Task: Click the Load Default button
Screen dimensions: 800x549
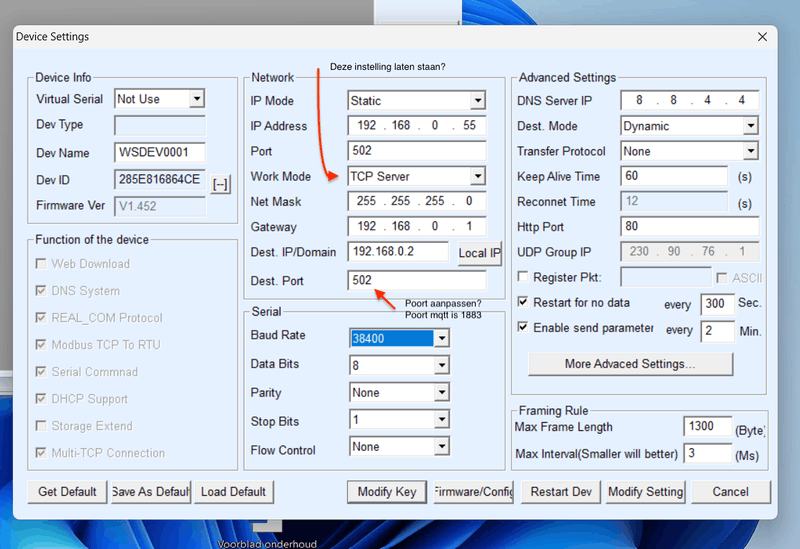Action: [x=234, y=492]
